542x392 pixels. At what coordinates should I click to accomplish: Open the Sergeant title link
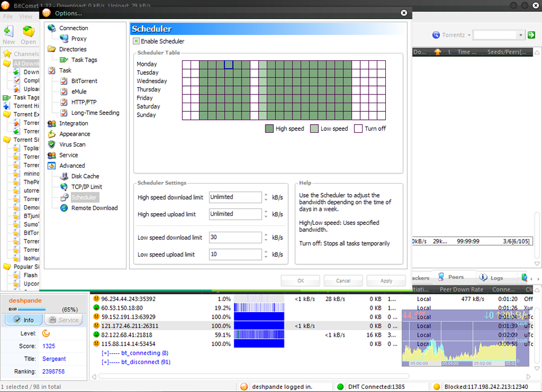tap(54, 359)
